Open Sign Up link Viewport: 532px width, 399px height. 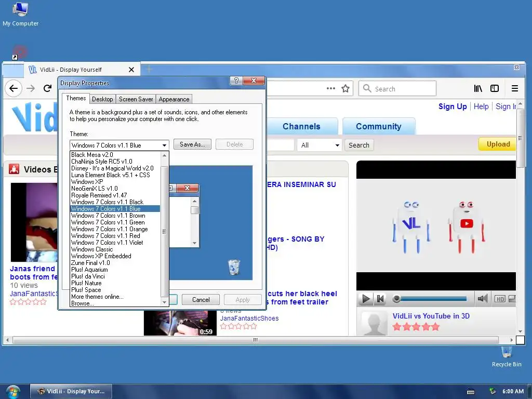[x=453, y=107]
